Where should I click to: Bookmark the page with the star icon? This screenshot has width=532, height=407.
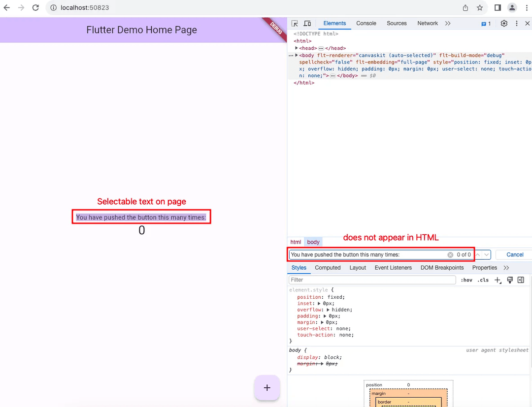pyautogui.click(x=480, y=8)
